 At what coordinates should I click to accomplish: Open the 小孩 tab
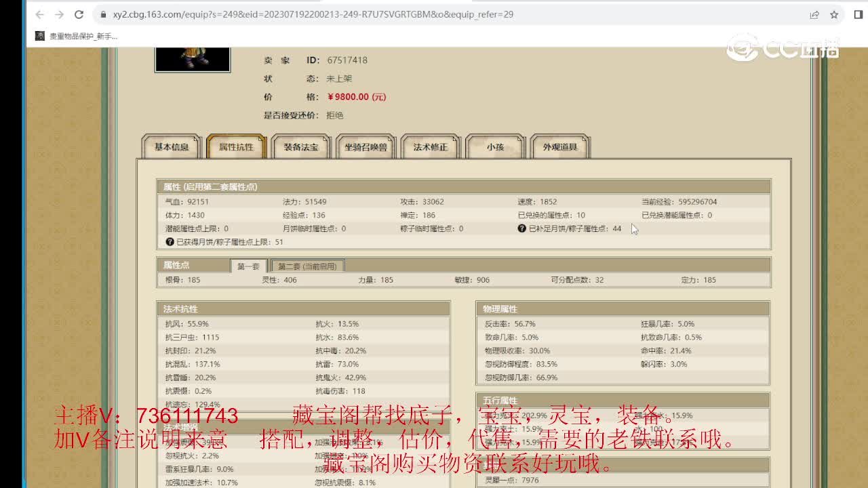(x=496, y=146)
